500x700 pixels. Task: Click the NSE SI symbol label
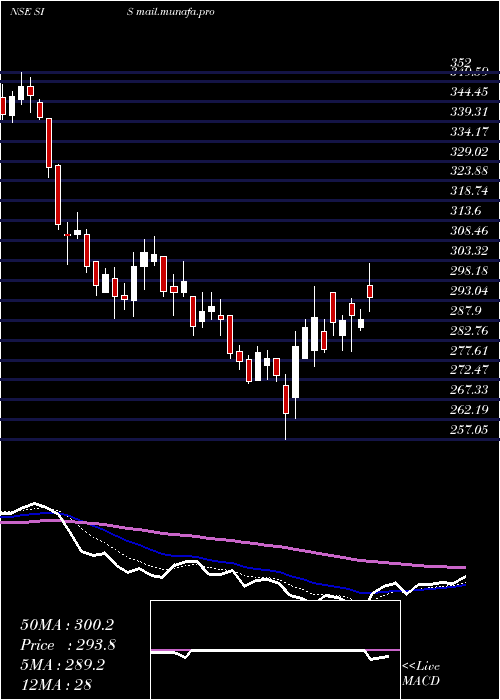tap(29, 12)
